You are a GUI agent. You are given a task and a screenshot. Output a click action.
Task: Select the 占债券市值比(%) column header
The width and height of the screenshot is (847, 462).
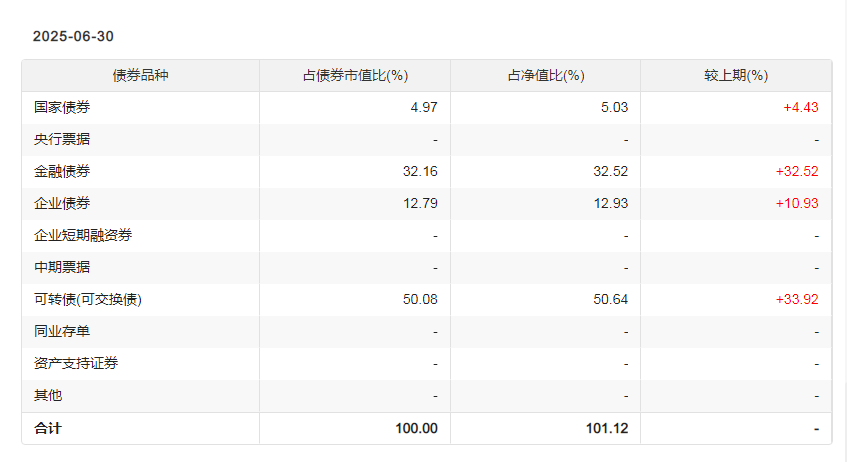pyautogui.click(x=355, y=76)
